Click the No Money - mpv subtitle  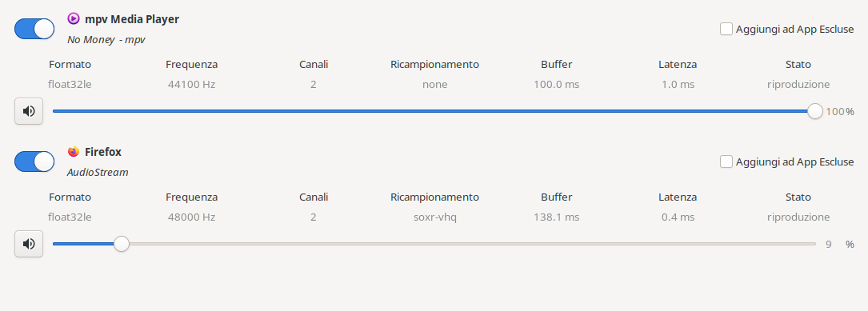[x=106, y=40]
